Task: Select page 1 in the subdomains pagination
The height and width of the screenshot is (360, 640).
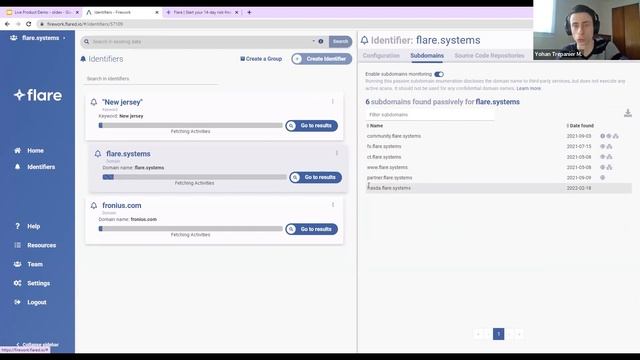Action: [x=498, y=334]
